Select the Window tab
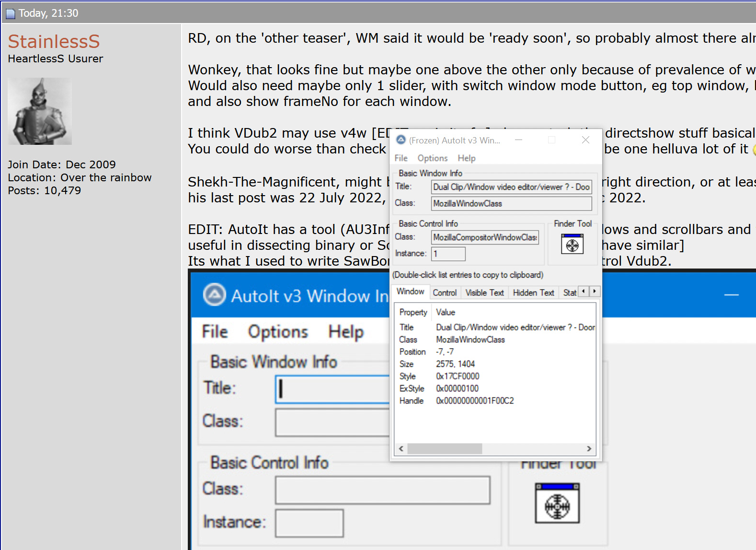 pos(410,292)
